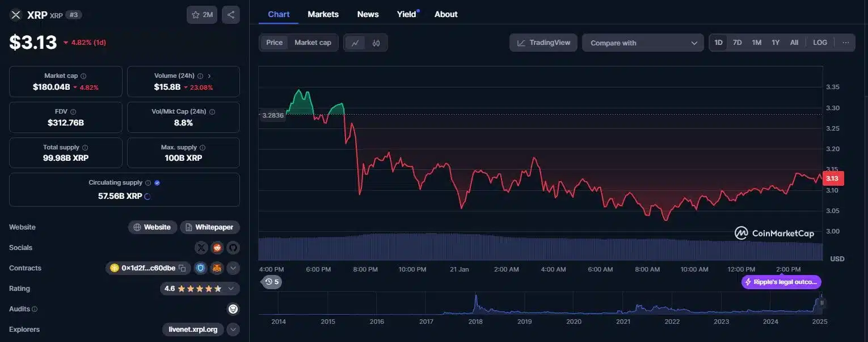868x342 pixels.
Task: Toggle LOG scale on chart
Action: (820, 43)
